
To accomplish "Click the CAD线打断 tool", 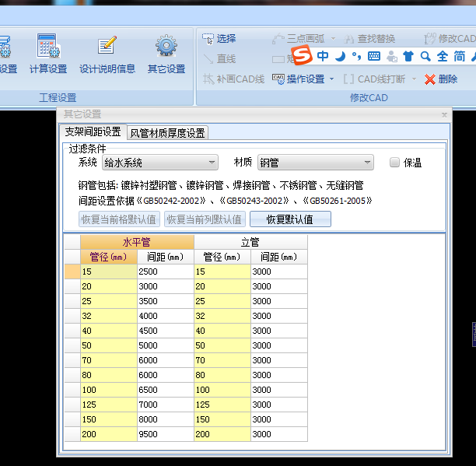I will coord(375,79).
